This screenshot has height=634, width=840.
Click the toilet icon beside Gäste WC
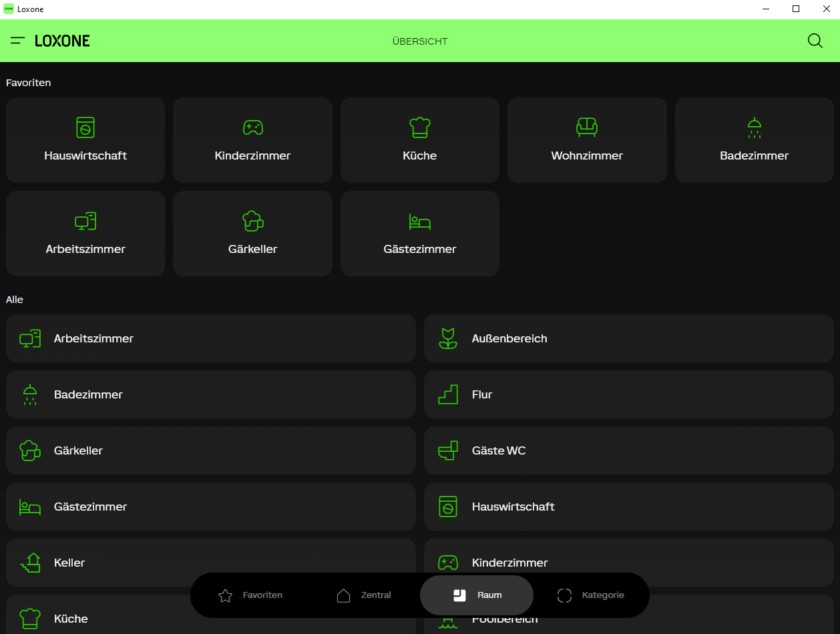tap(448, 450)
